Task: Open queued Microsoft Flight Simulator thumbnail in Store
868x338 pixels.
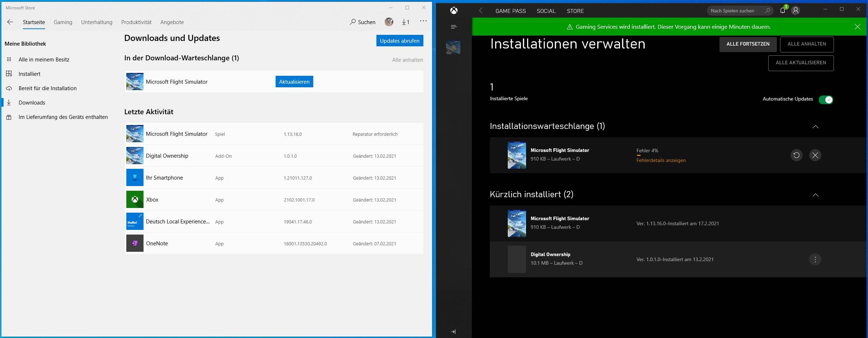Action: [135, 82]
